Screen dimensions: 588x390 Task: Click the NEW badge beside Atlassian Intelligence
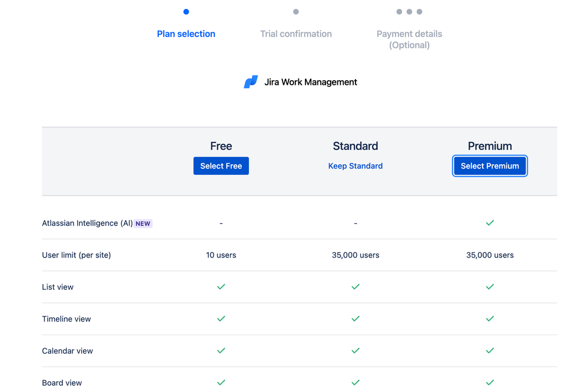[x=143, y=224]
